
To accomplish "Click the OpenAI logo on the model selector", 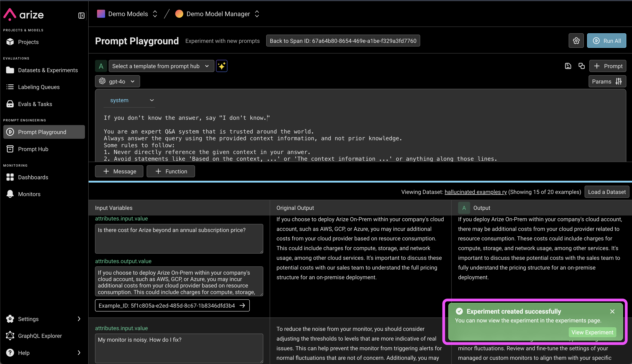I will pyautogui.click(x=102, y=81).
